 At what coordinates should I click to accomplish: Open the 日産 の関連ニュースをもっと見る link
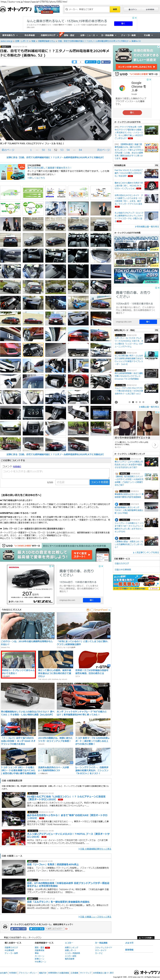(95, 917)
